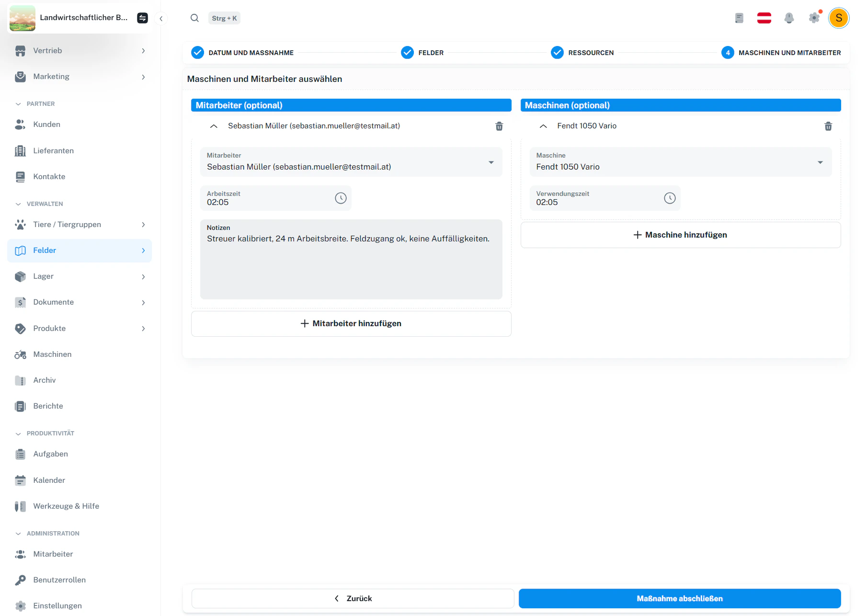Viewport: 867px width, 616px height.
Task: Collapse the sidebar with arrow icon
Action: tap(161, 18)
